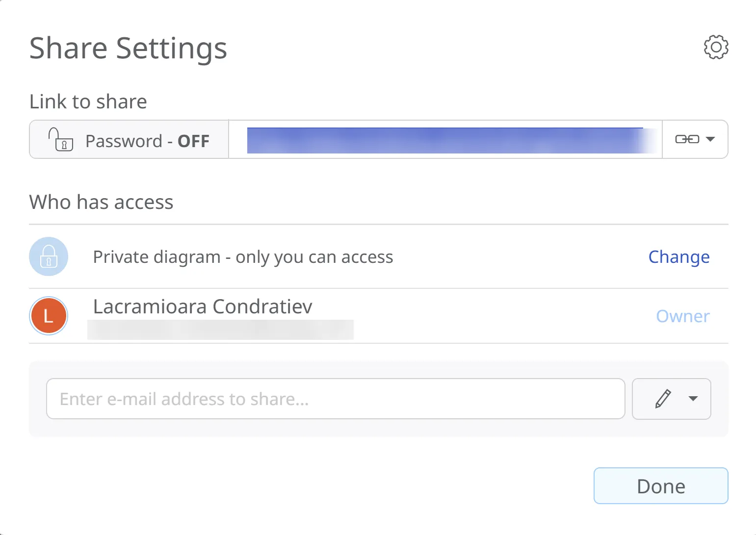
Task: Toggle the Password - OFF setting
Action: [x=147, y=141]
